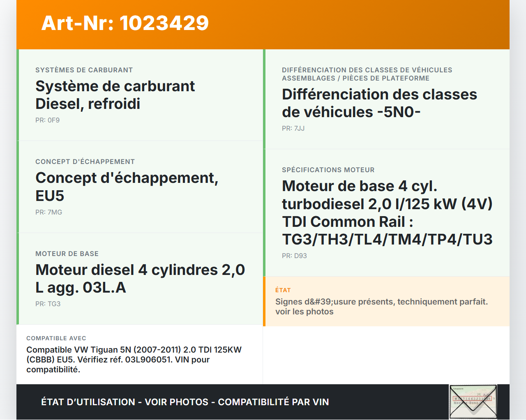Click "Différenciation des classes de véhicules -5N0-" heading
The image size is (526, 420).
pyautogui.click(x=379, y=103)
